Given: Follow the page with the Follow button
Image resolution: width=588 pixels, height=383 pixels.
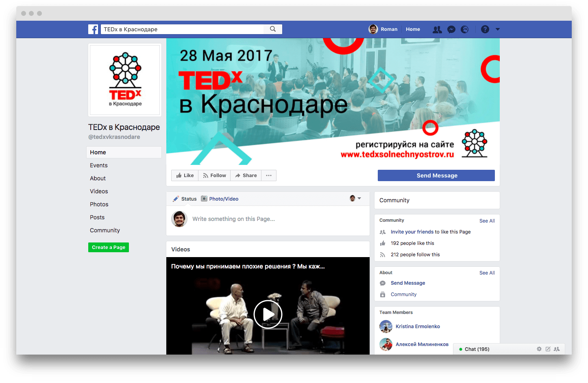Looking at the screenshot, I should click(x=214, y=175).
